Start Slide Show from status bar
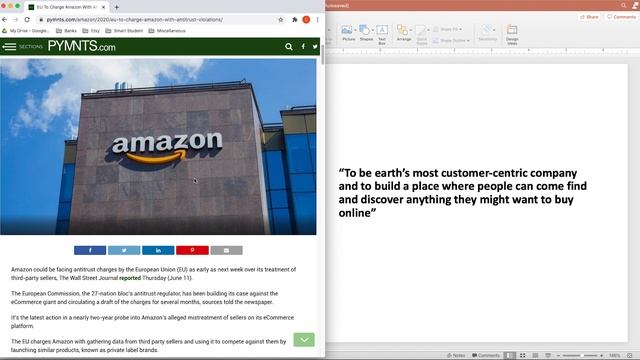 (x=548, y=356)
